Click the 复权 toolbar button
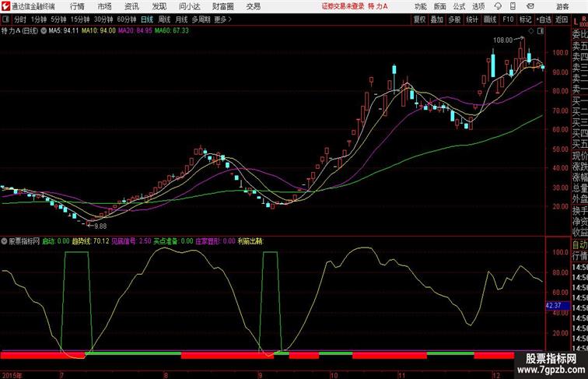 [x=419, y=19]
